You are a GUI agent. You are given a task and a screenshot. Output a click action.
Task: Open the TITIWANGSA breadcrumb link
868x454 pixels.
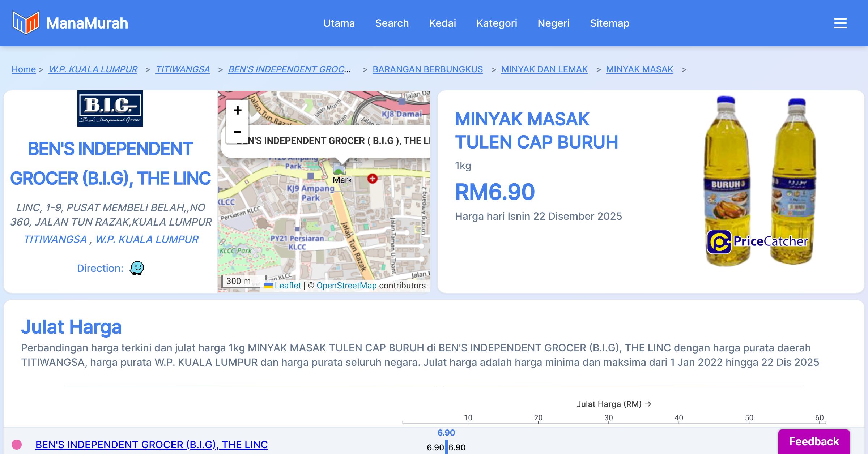point(183,69)
